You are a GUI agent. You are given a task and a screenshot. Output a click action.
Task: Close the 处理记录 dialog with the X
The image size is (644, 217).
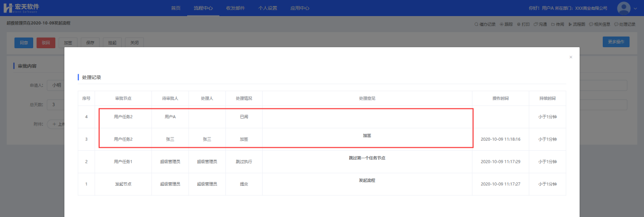(x=571, y=57)
